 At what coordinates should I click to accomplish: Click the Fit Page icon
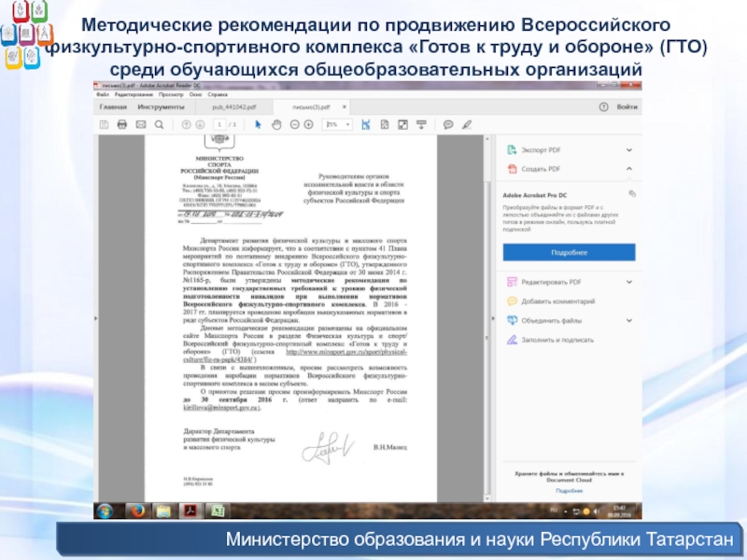click(x=385, y=125)
